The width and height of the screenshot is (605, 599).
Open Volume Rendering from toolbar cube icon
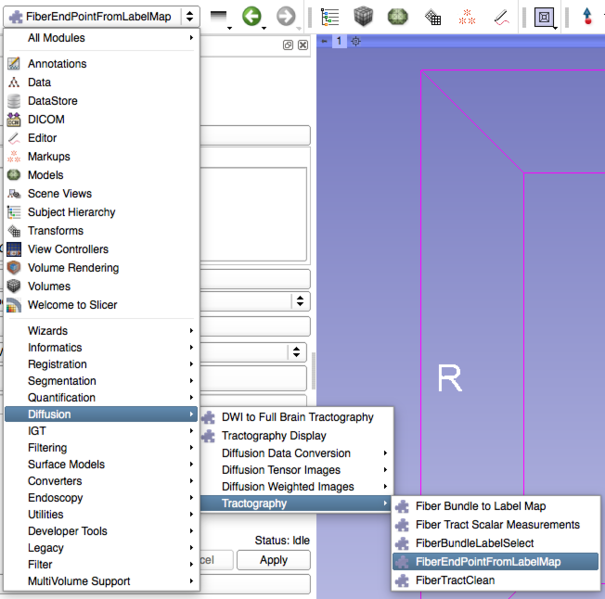pyautogui.click(x=364, y=17)
